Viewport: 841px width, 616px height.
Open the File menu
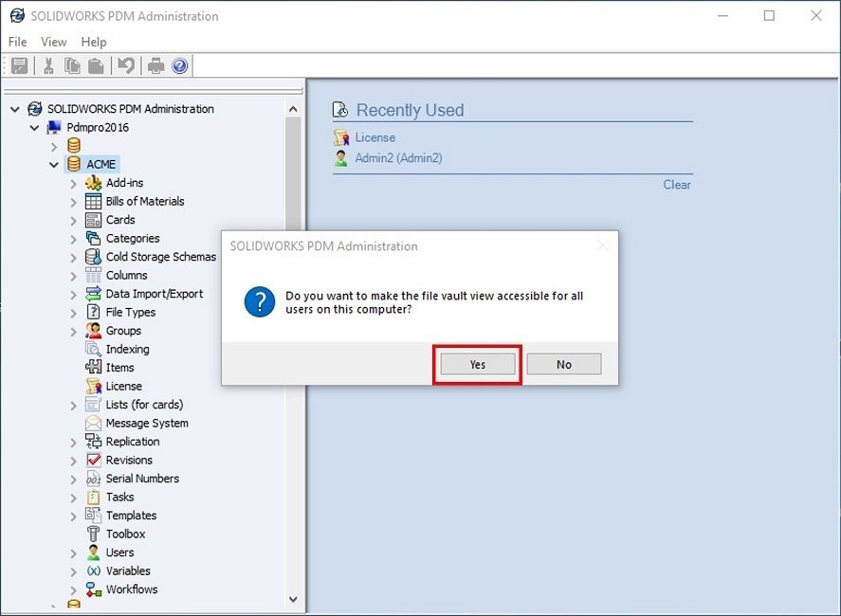tap(18, 42)
